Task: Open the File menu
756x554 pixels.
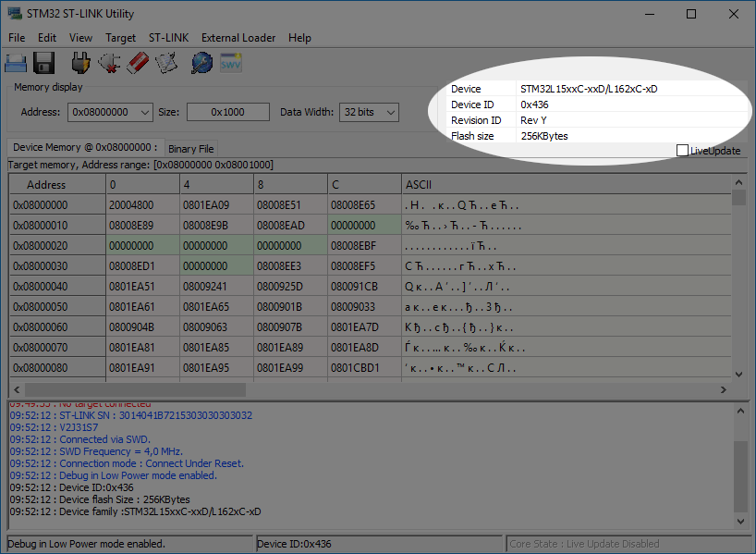Action: tap(17, 38)
